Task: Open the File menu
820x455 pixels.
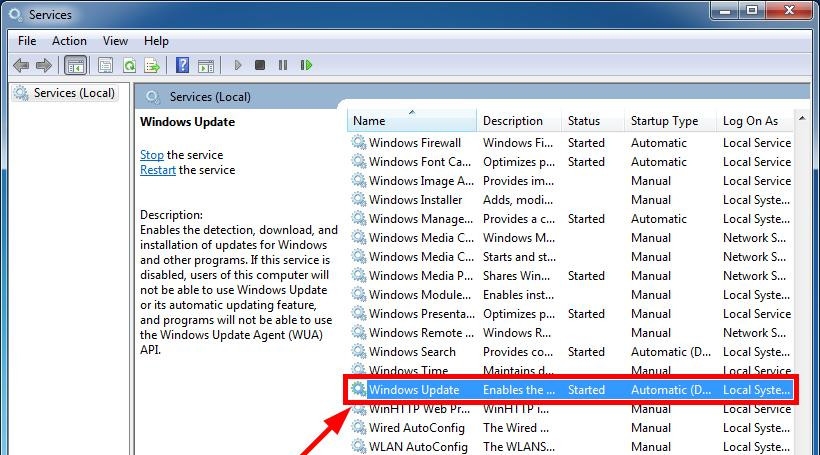Action: (x=27, y=41)
